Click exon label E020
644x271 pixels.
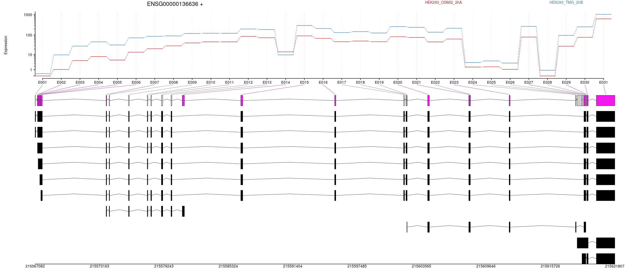398,82
